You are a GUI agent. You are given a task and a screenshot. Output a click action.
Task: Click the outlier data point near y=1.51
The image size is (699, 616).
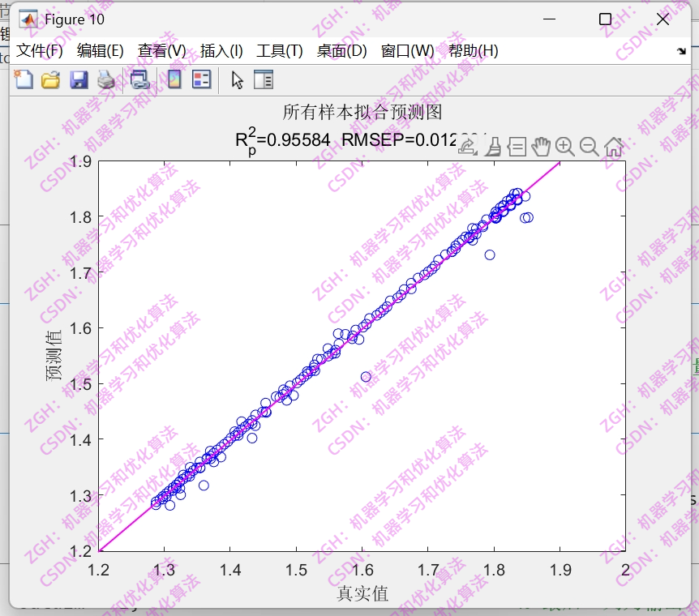tap(366, 377)
